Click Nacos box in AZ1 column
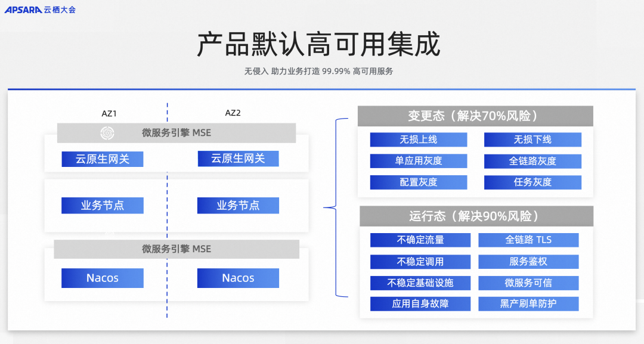 point(103,278)
